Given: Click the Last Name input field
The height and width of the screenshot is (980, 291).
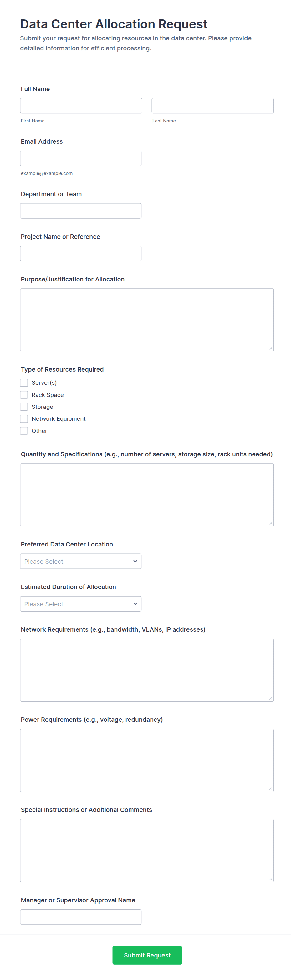Looking at the screenshot, I should point(212,106).
